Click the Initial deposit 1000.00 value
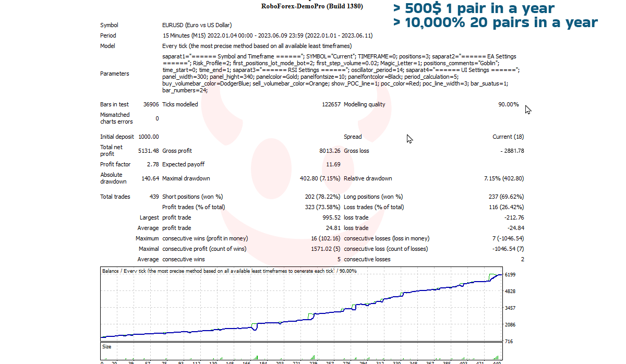This screenshot has width=626, height=364. point(149,137)
